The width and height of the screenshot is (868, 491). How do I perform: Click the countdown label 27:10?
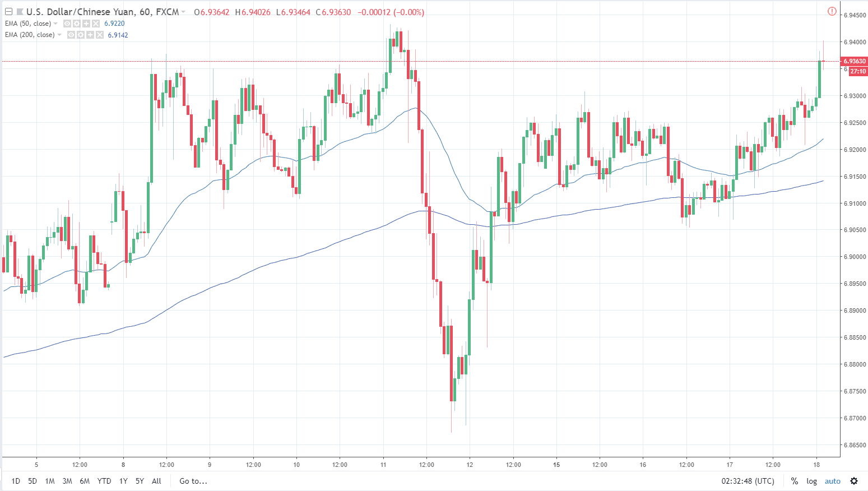[858, 71]
